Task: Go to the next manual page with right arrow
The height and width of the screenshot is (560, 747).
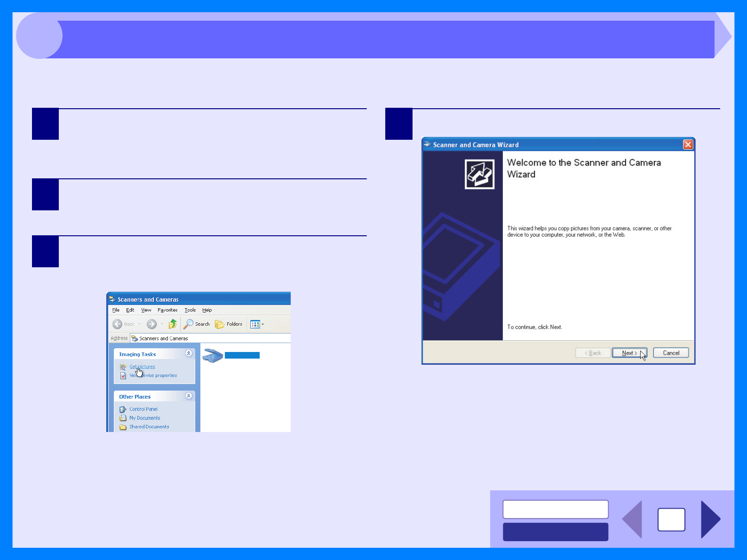Action: tap(710, 519)
